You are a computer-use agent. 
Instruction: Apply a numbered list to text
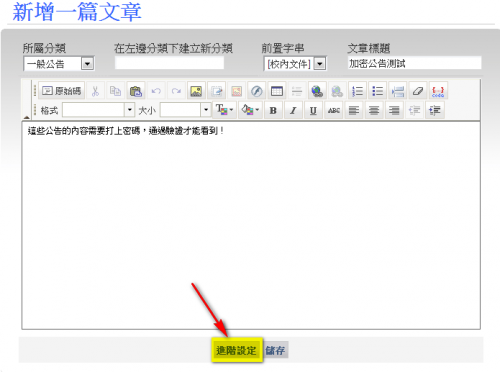click(x=357, y=91)
